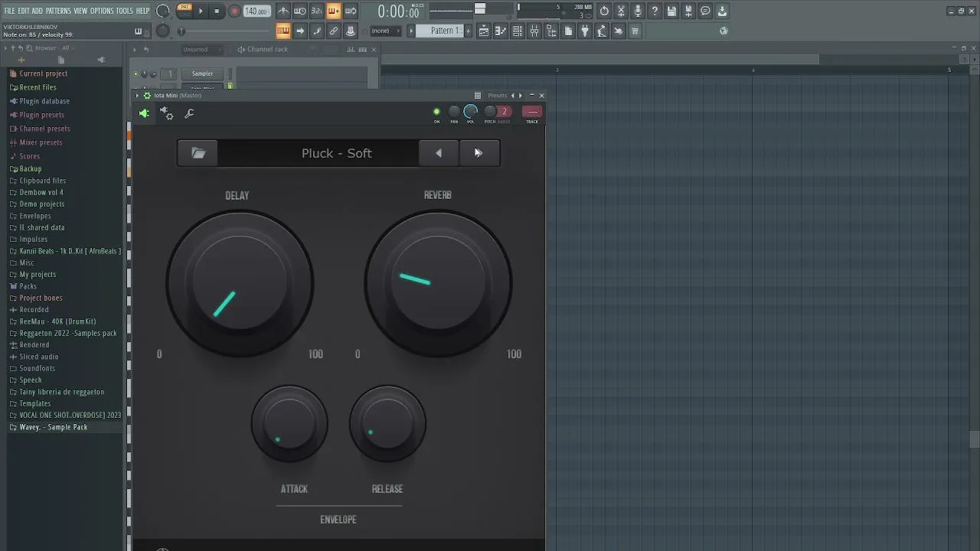980x551 pixels.
Task: Toggle the wait for input icon
Action: pyautogui.click(x=300, y=11)
